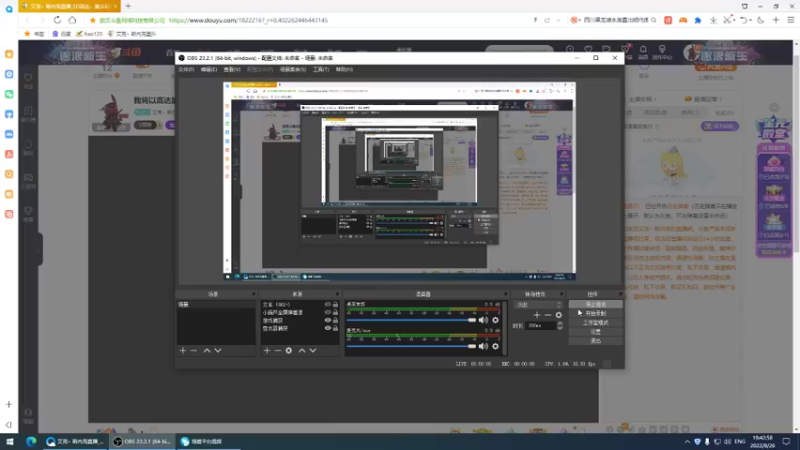This screenshot has height=450, width=800.
Task: Toggle studio mode button in Controls
Action: (595, 322)
